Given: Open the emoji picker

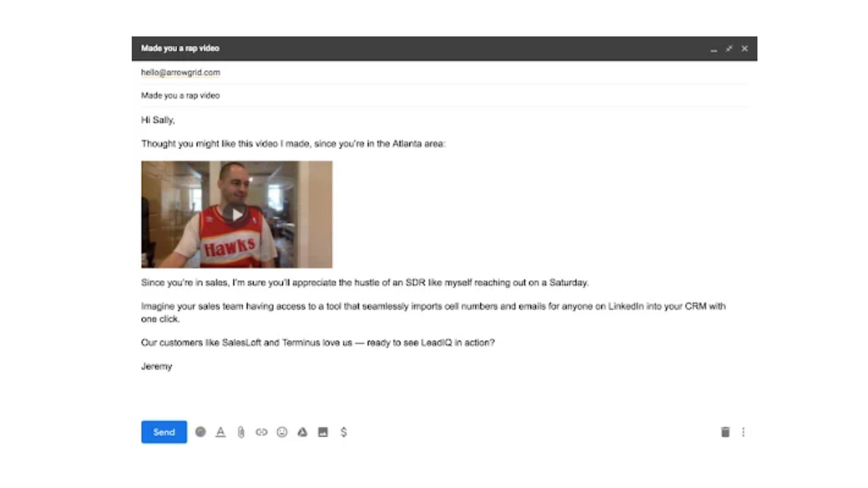Looking at the screenshot, I should 282,432.
